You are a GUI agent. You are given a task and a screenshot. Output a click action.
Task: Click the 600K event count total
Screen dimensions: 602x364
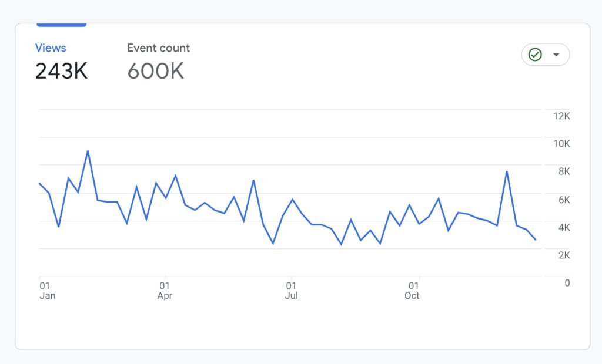point(156,72)
